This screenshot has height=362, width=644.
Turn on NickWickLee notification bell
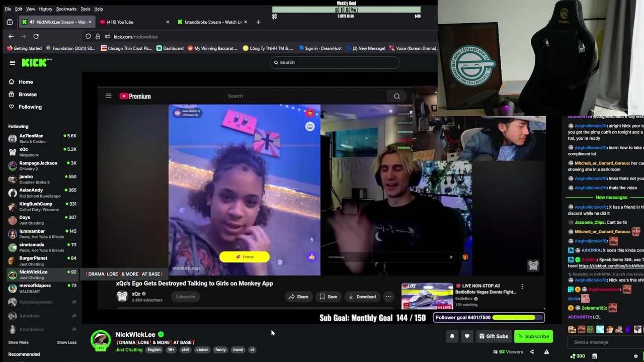[452, 336]
